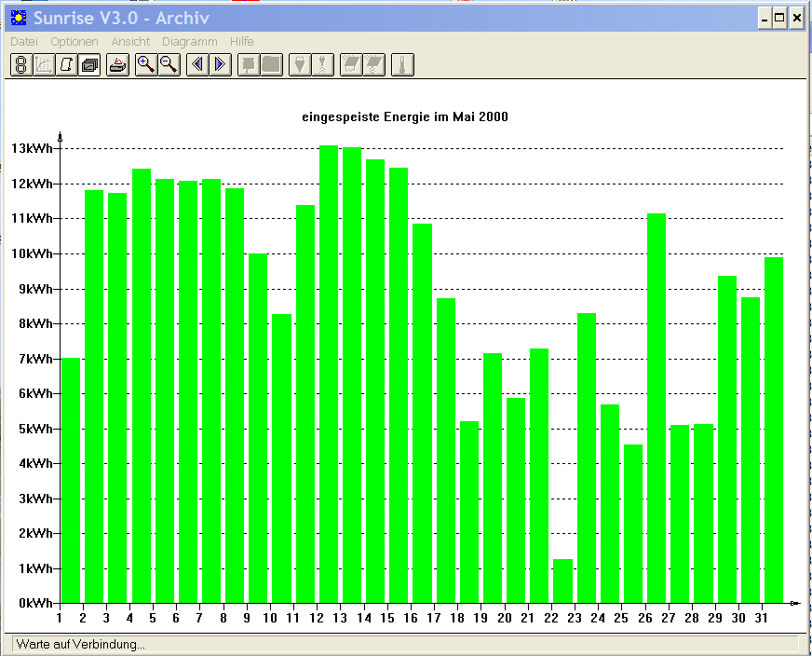This screenshot has width=812, height=656.
Task: Open the Optionen menu
Action: 74,41
